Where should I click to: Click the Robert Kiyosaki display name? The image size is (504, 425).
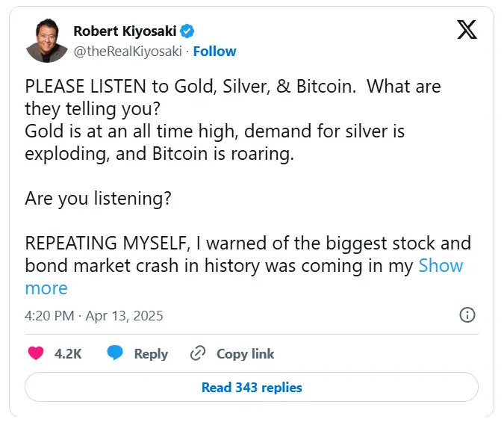pos(125,31)
